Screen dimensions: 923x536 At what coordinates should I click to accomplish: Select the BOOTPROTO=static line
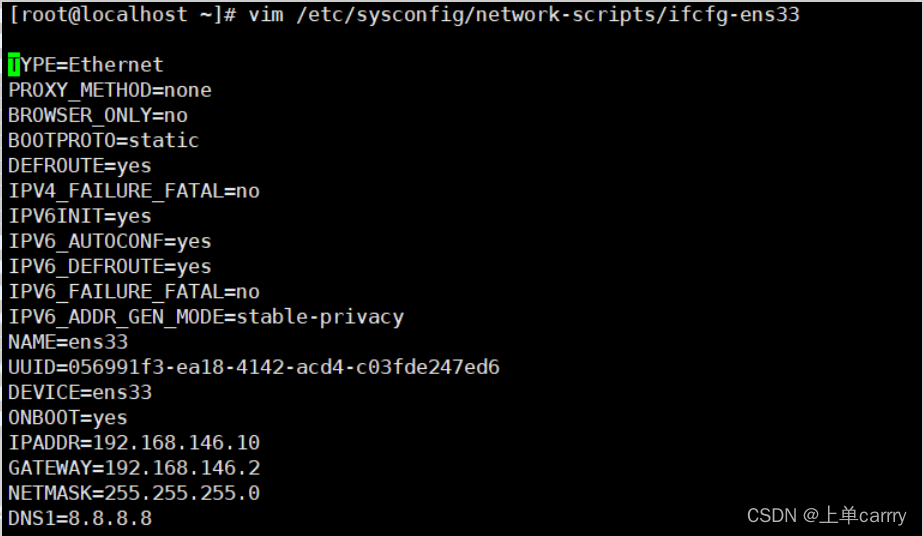tap(104, 140)
